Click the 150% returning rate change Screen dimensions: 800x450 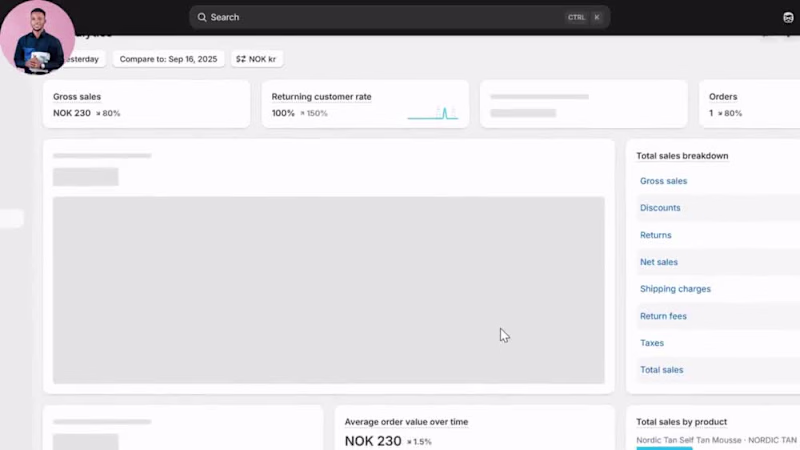pos(314,113)
